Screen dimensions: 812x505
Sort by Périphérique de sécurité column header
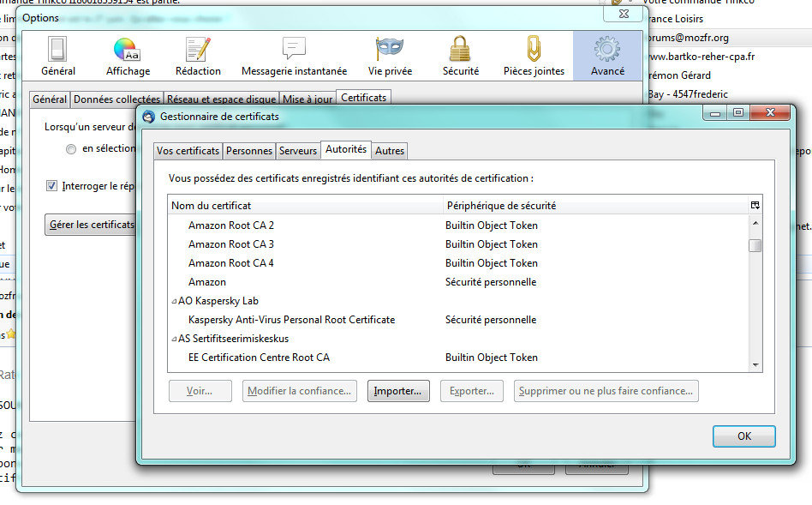coord(595,205)
